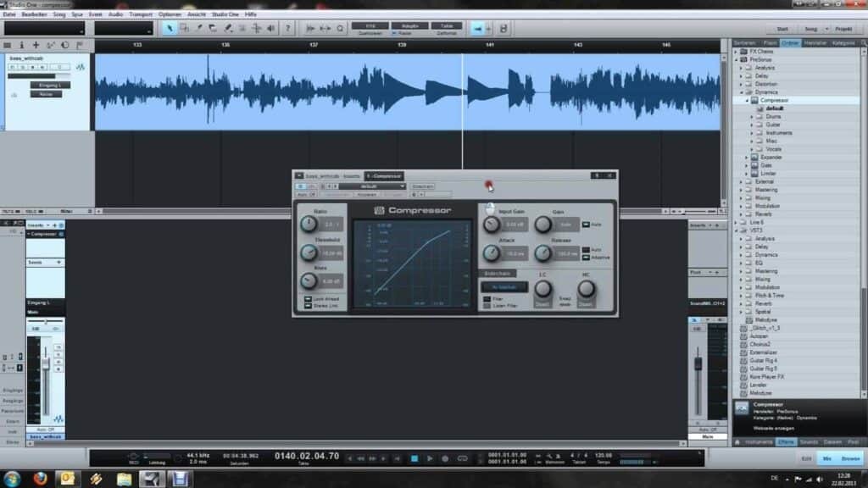Toggle Look Ahead in Compressor

tap(308, 299)
